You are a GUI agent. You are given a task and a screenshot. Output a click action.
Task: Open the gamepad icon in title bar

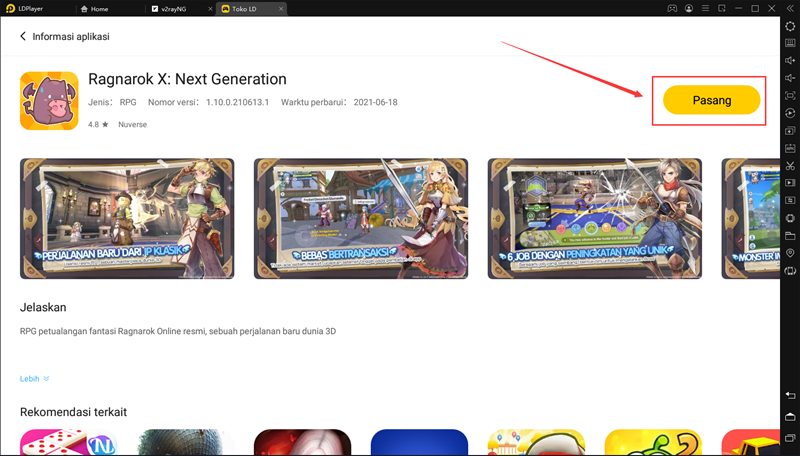coord(672,8)
